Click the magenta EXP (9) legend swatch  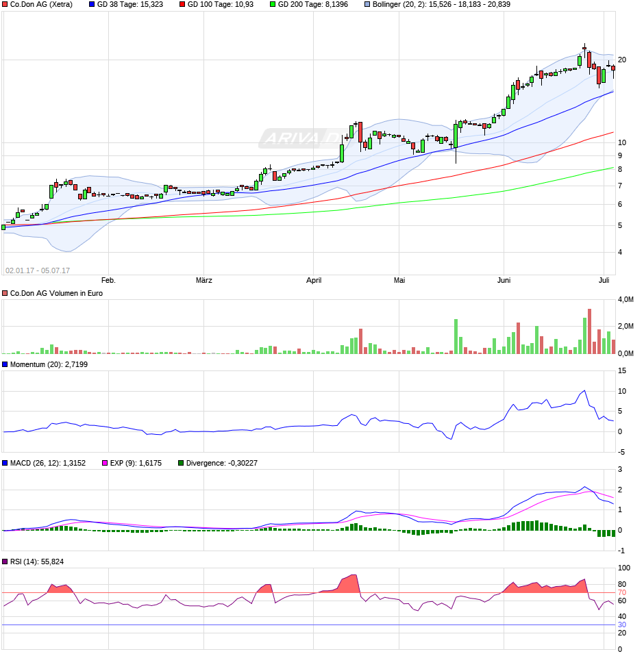pyautogui.click(x=105, y=464)
